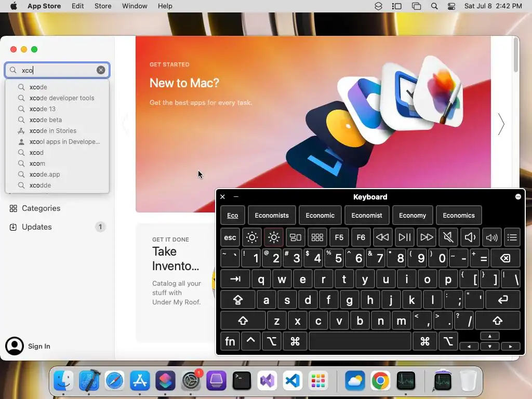Open the Keyboard panel options button
This screenshot has width=532, height=399.
click(x=518, y=197)
